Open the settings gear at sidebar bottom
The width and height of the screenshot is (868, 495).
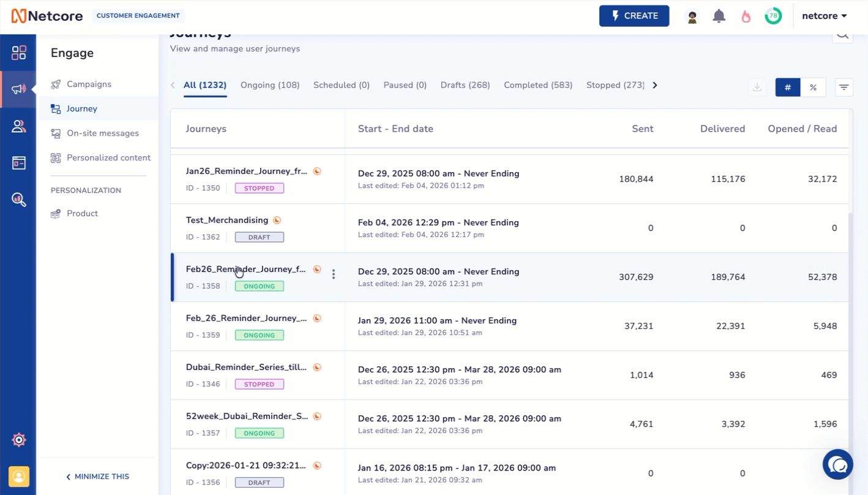coord(18,440)
